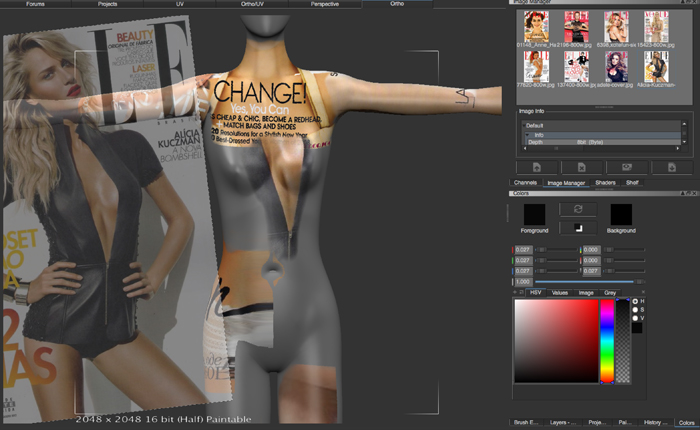Click the saturation slider
Viewport: 700px width, 430px height.
(x=624, y=260)
